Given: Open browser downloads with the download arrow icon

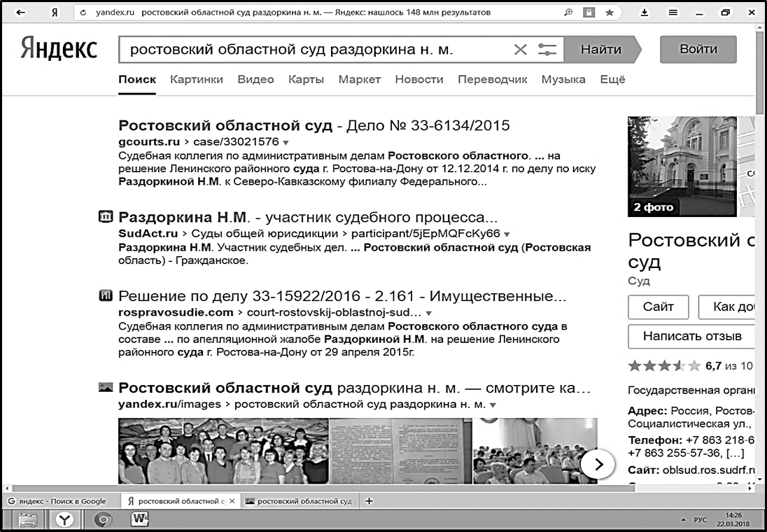Looking at the screenshot, I should pos(645,13).
